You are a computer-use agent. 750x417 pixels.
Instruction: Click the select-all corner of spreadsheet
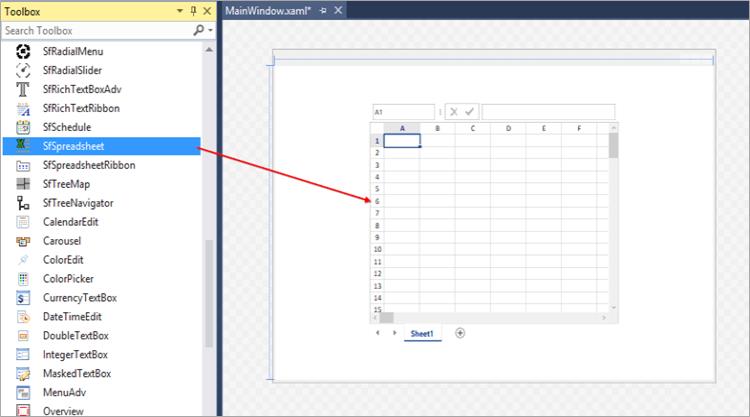377,128
